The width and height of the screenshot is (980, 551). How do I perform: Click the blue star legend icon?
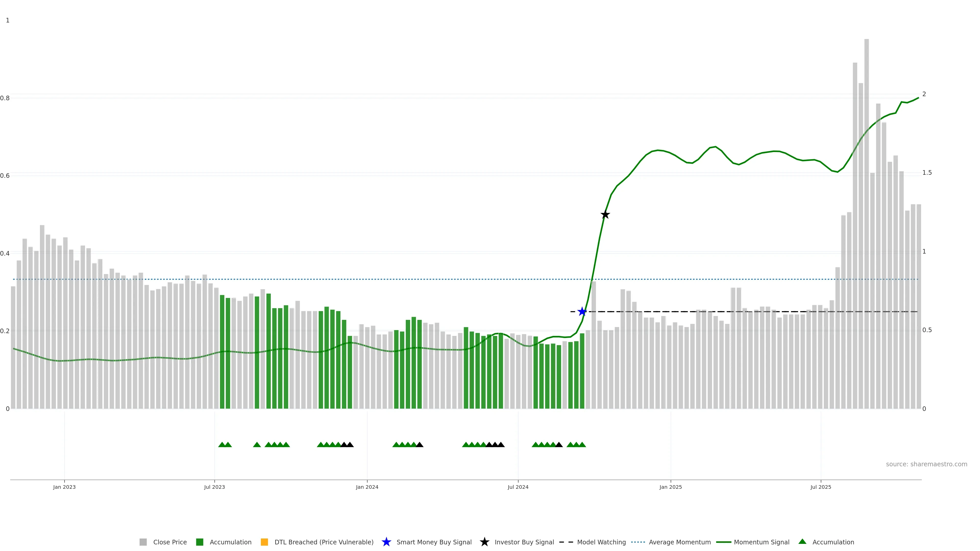click(x=386, y=542)
